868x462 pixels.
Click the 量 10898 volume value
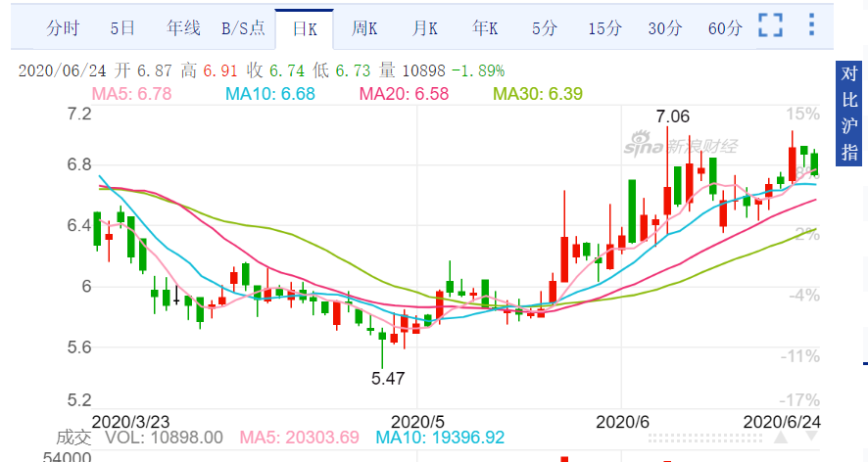pyautogui.click(x=411, y=70)
